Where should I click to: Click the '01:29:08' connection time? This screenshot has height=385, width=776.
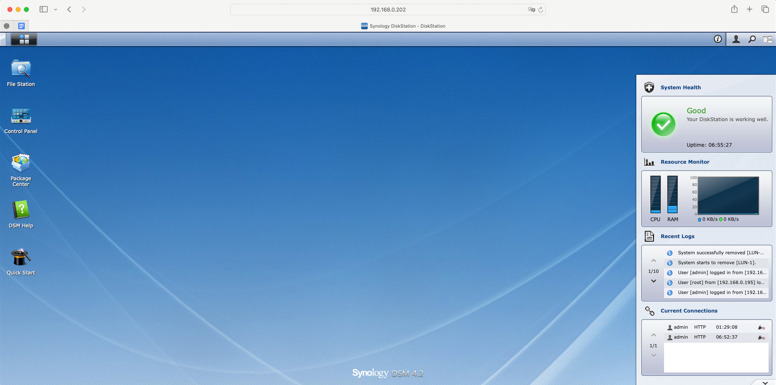tap(726, 327)
